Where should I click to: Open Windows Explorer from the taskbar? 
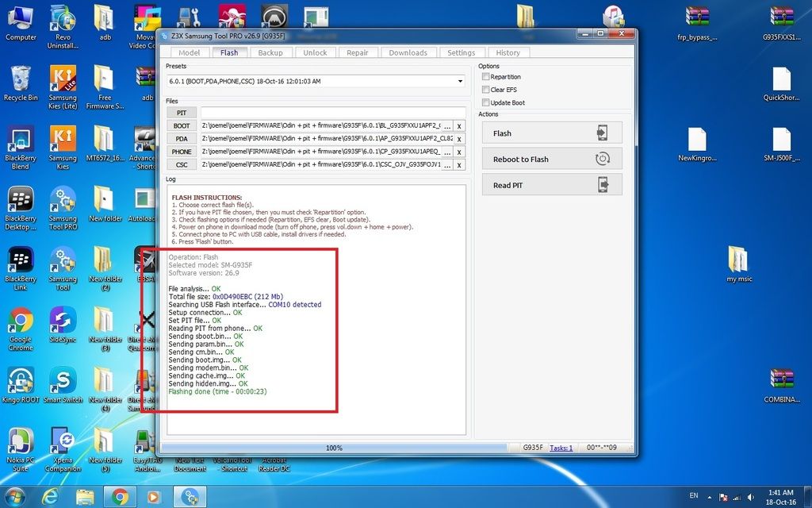point(85,497)
